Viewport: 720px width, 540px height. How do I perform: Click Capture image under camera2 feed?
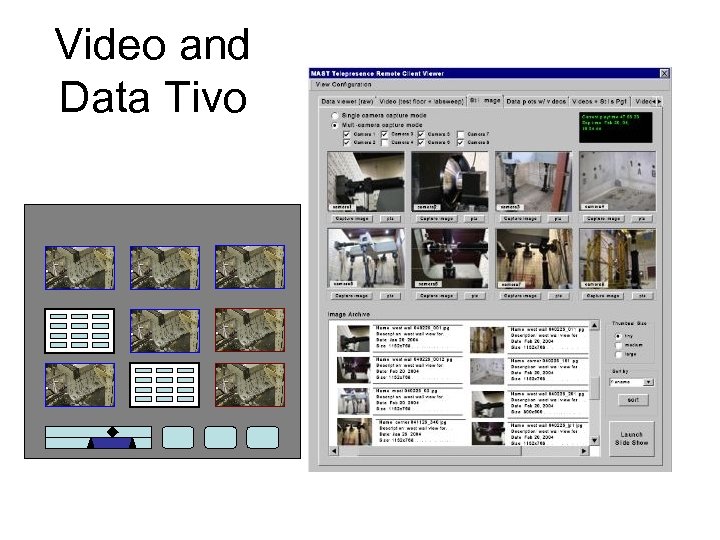436,219
